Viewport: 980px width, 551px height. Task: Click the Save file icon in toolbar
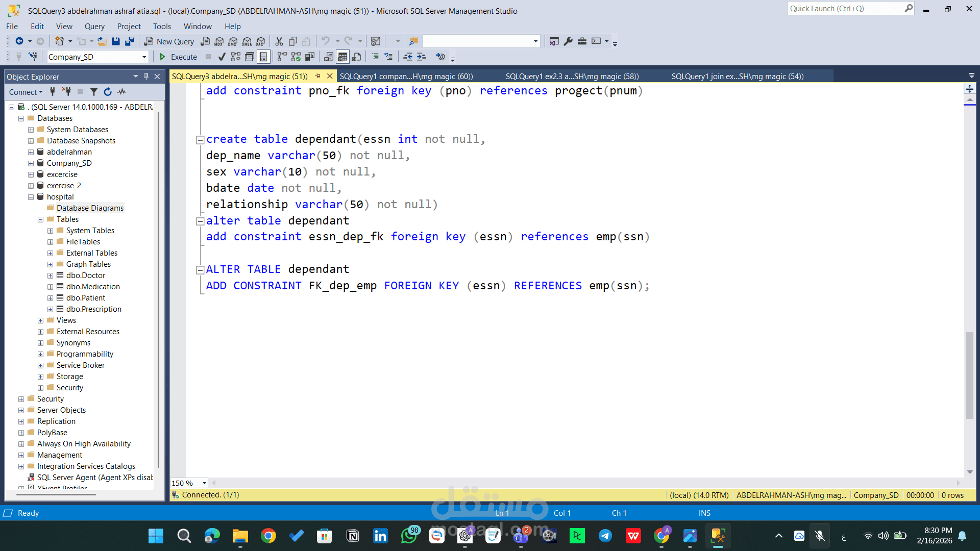[116, 41]
